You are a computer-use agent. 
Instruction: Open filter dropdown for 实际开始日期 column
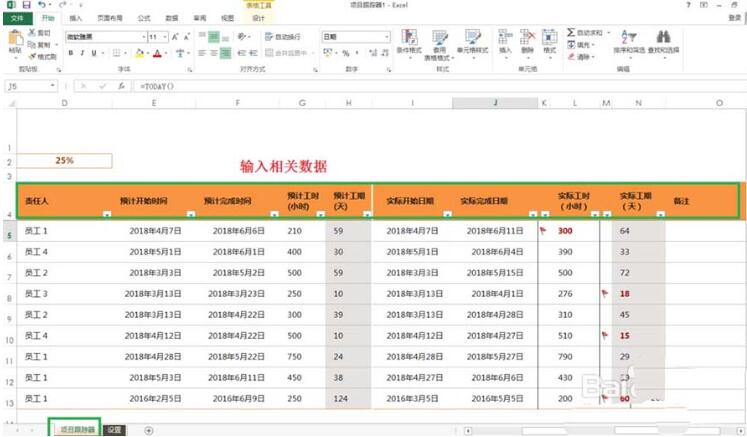[447, 214]
